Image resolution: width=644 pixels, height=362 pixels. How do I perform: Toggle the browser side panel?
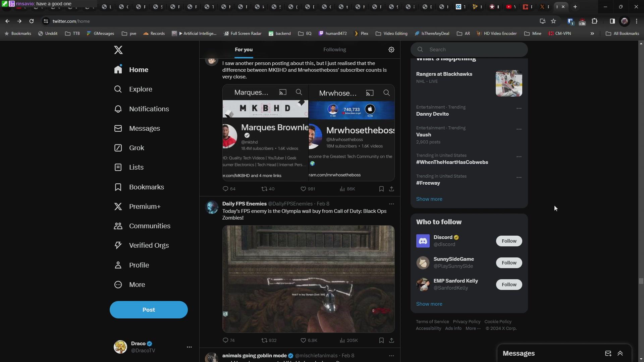point(612,21)
